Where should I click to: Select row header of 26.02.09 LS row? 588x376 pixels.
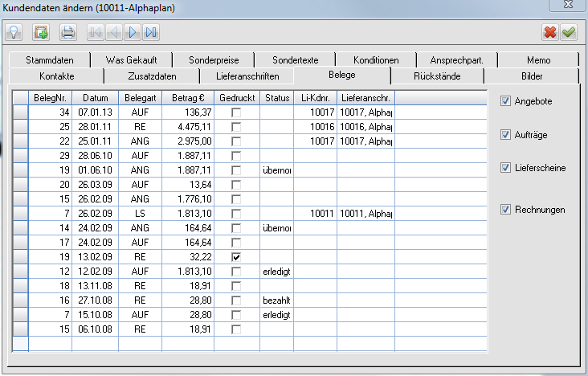click(x=21, y=214)
